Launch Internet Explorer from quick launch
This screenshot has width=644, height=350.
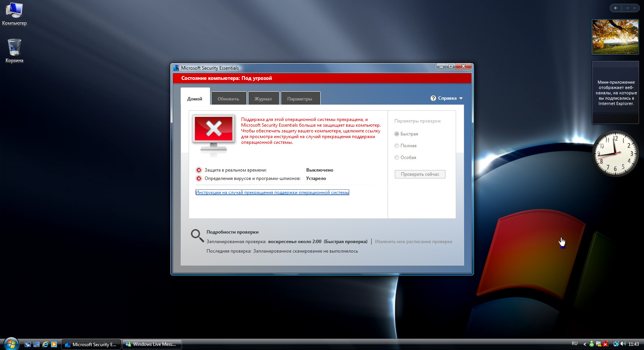(x=45, y=344)
